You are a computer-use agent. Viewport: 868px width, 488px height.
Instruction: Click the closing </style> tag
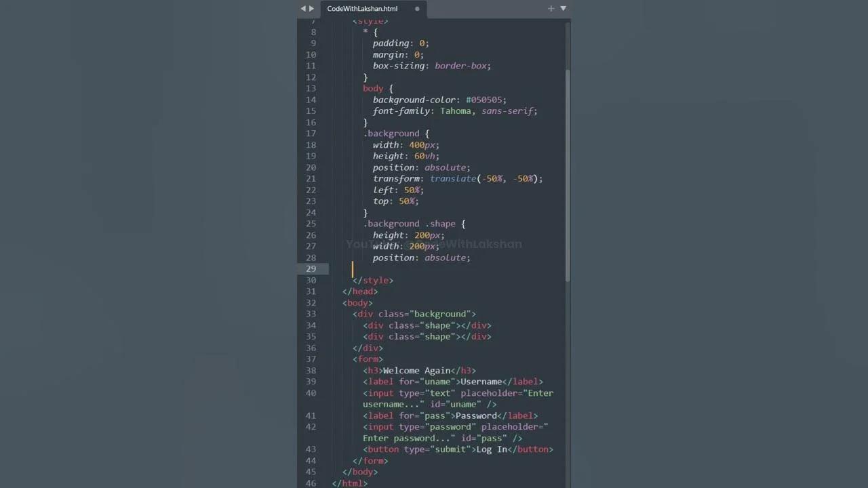pyautogui.click(x=372, y=280)
